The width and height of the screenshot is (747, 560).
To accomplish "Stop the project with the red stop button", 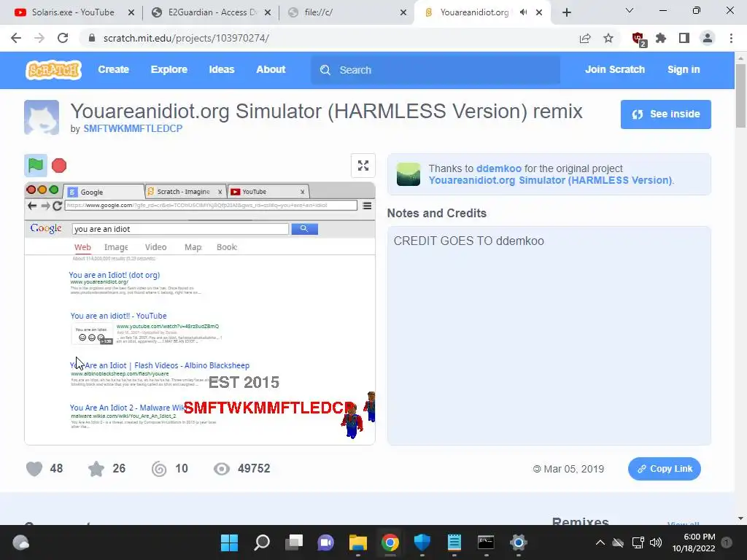I will pyautogui.click(x=59, y=166).
